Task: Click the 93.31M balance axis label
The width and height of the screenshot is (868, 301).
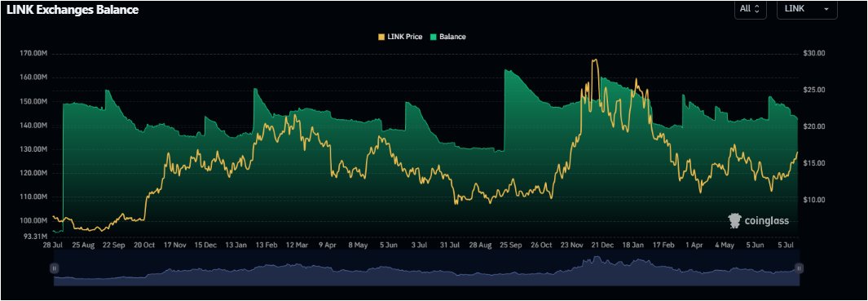Action: tap(36, 236)
